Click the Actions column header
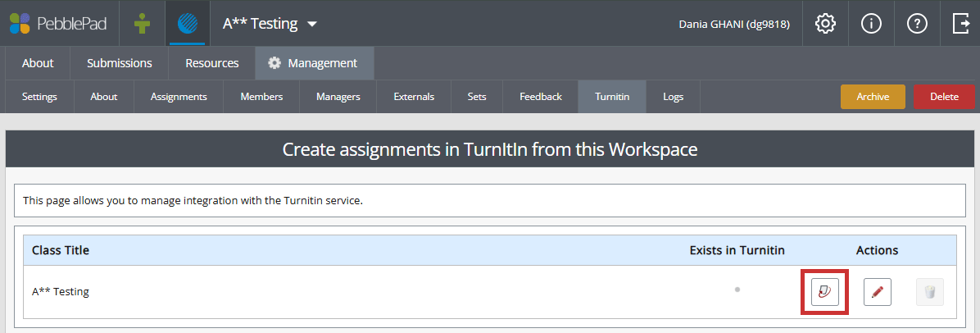This screenshot has width=980, height=333. [x=877, y=250]
